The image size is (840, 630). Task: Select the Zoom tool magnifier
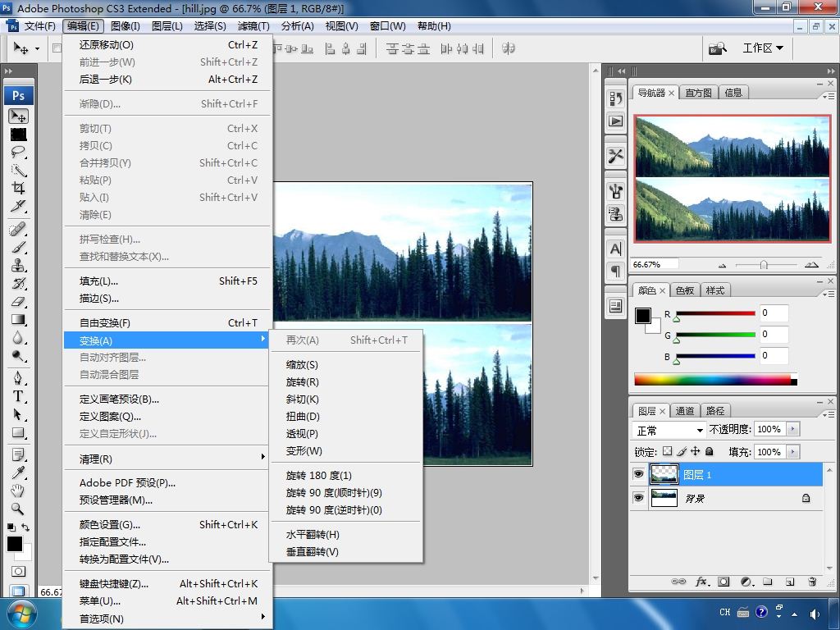pyautogui.click(x=18, y=509)
